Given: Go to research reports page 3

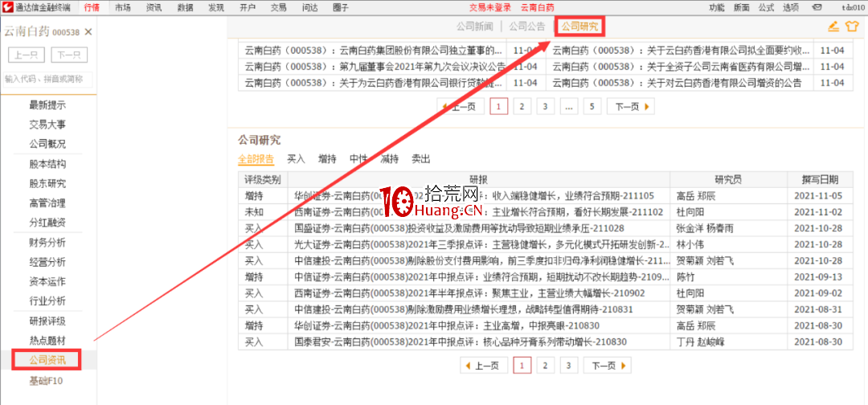Looking at the screenshot, I should [568, 365].
